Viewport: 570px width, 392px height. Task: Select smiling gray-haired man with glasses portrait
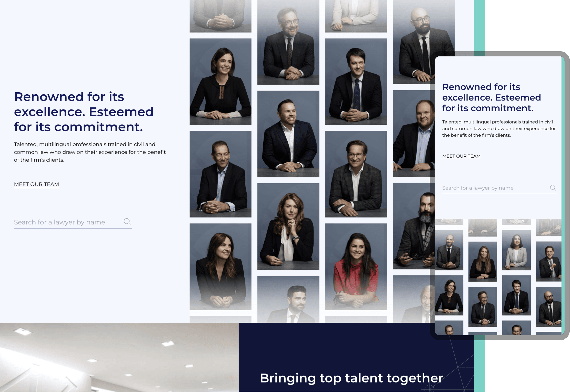pyautogui.click(x=288, y=42)
